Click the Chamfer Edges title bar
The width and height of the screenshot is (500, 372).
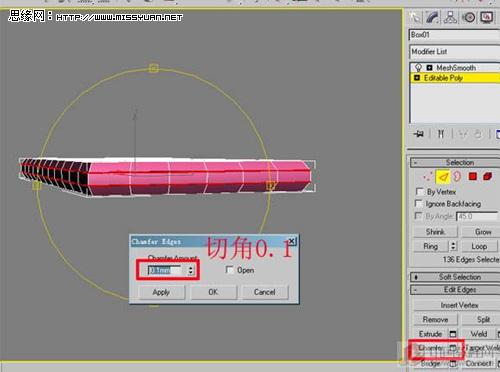213,241
